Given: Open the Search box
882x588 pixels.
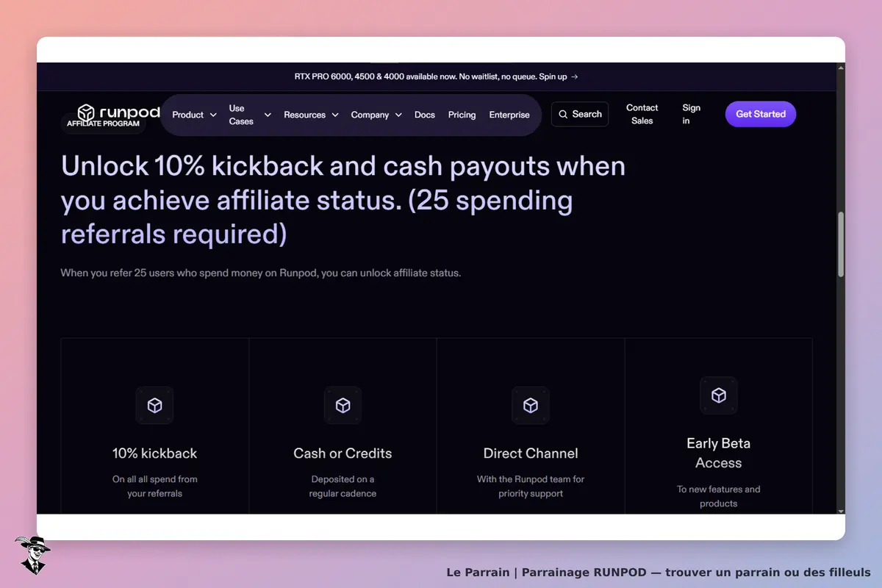Looking at the screenshot, I should click(x=580, y=114).
